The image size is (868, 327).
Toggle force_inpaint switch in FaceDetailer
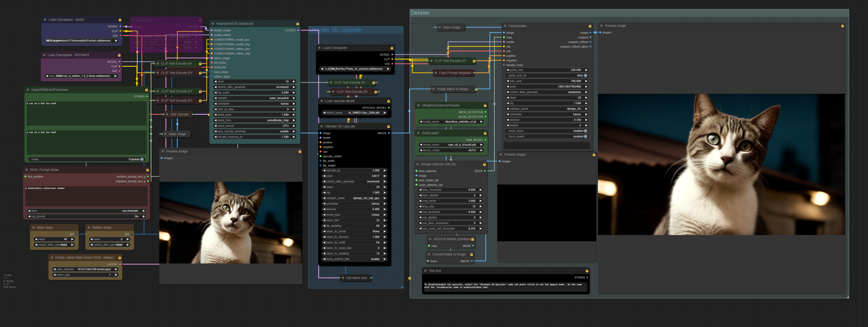tap(585, 136)
